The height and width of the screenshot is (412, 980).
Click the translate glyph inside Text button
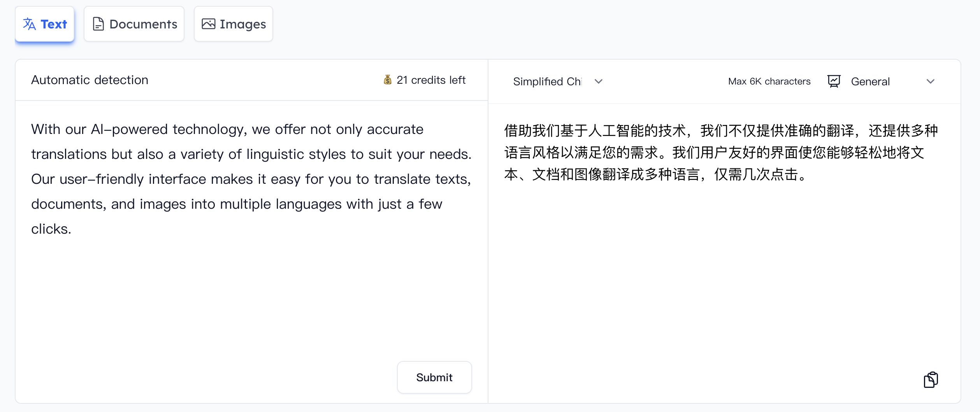point(30,24)
